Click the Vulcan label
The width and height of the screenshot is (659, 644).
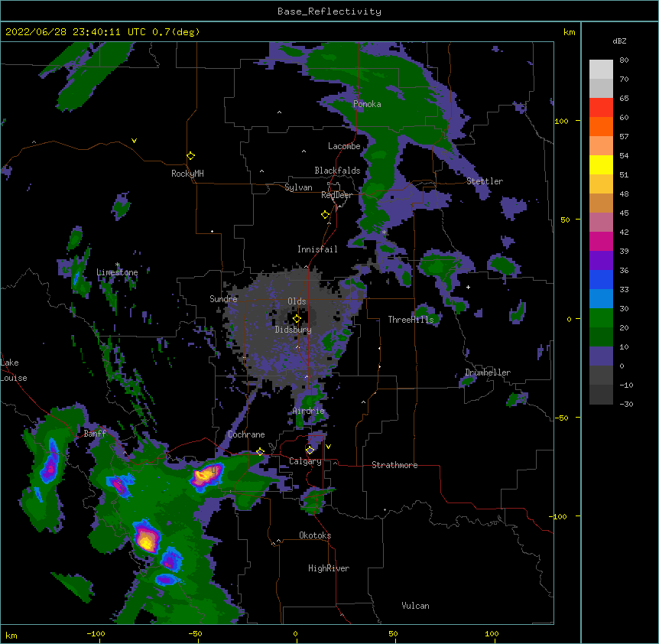tap(415, 606)
